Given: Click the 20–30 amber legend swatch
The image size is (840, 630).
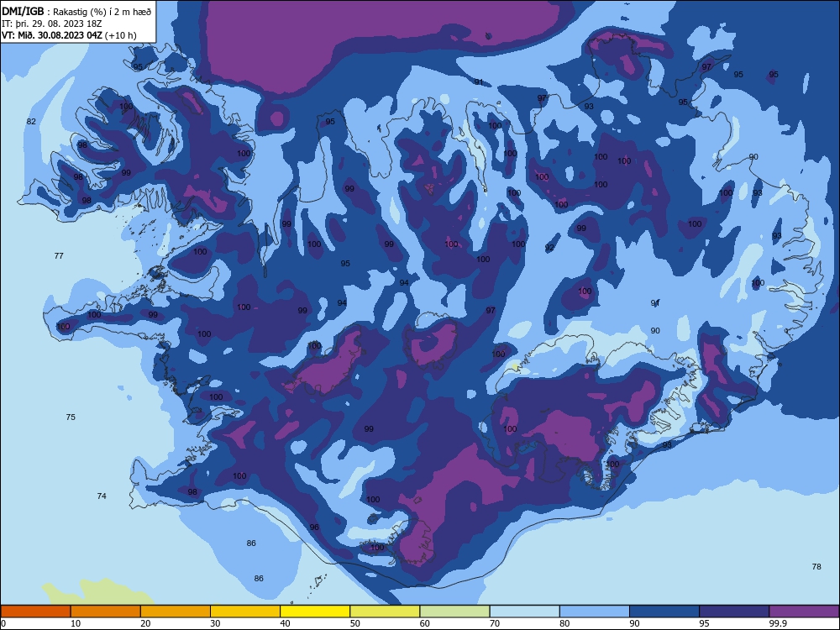Looking at the screenshot, I should click(176, 612).
